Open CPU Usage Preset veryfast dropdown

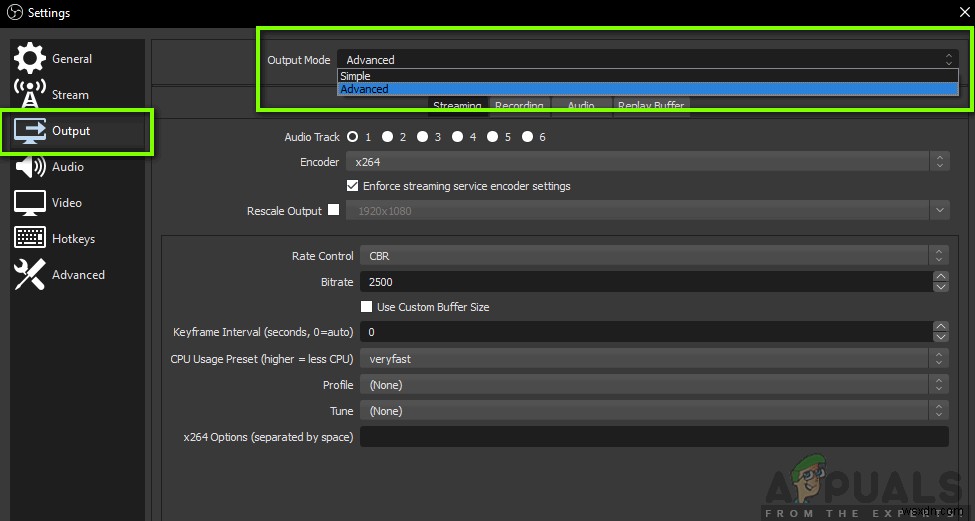(654, 359)
